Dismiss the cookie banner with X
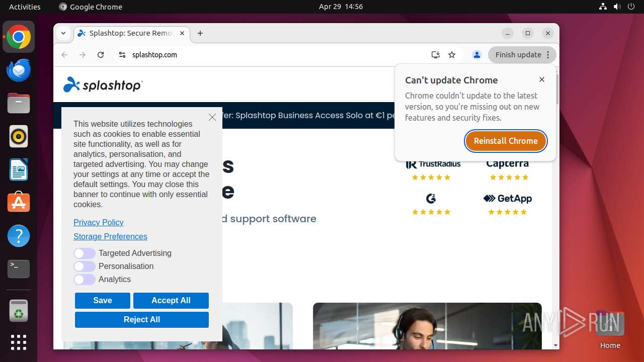The image size is (644, 362). click(212, 117)
